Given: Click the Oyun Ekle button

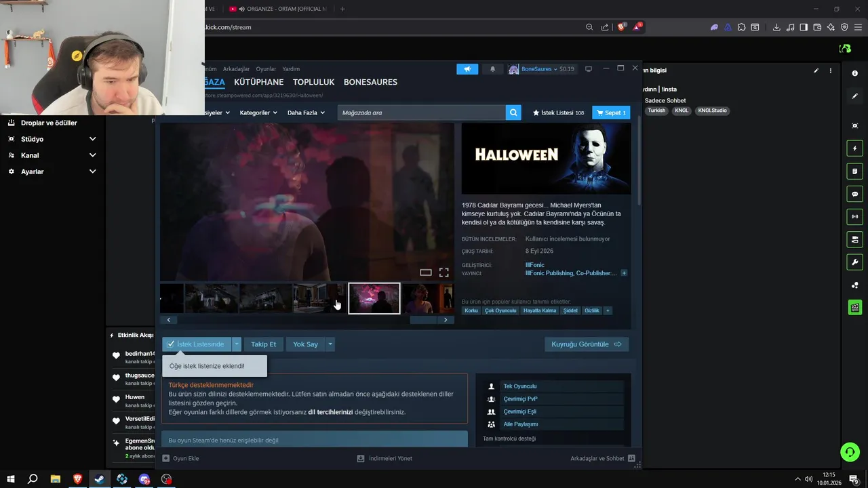Looking at the screenshot, I should [180, 458].
